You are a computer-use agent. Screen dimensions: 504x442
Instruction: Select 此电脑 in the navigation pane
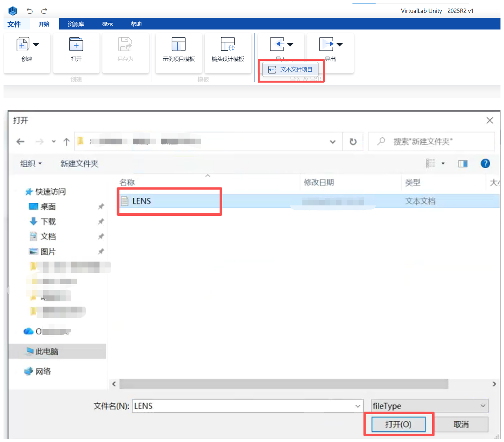tap(47, 351)
